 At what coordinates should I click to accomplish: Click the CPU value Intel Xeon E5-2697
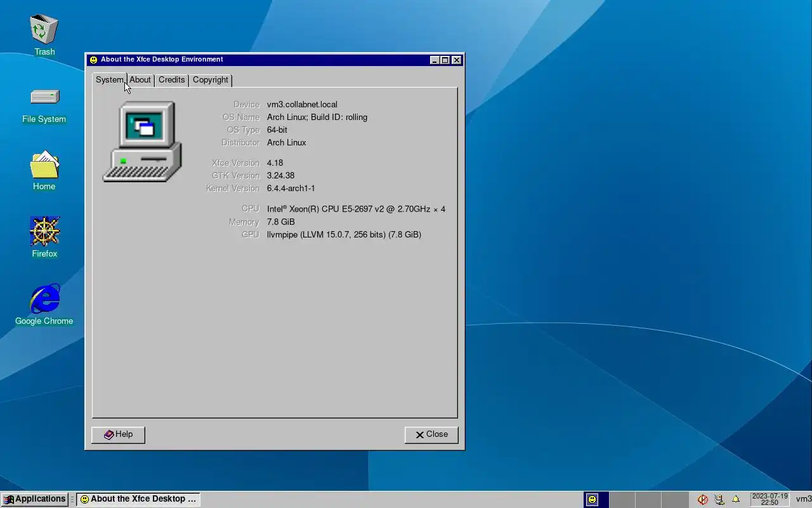pyautogui.click(x=356, y=209)
